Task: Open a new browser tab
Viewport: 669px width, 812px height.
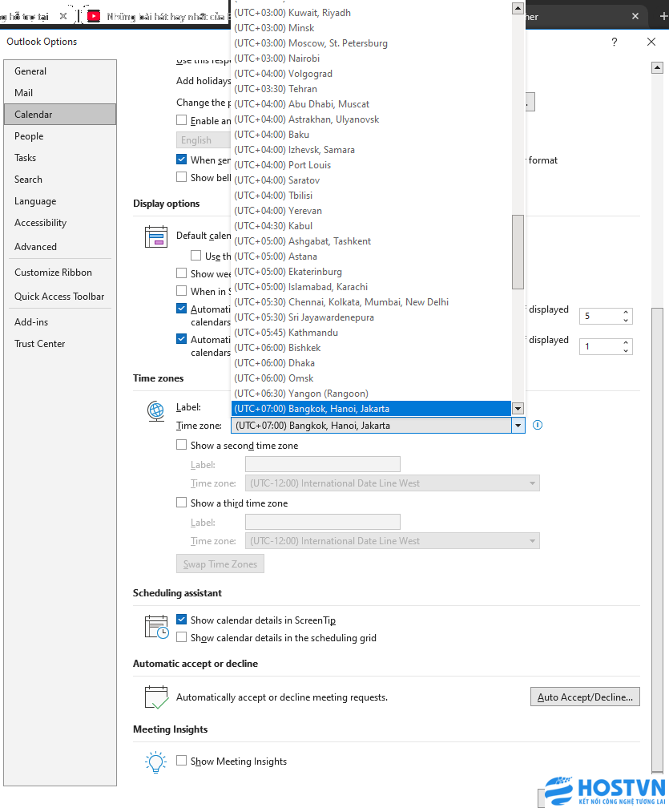Action: click(663, 17)
